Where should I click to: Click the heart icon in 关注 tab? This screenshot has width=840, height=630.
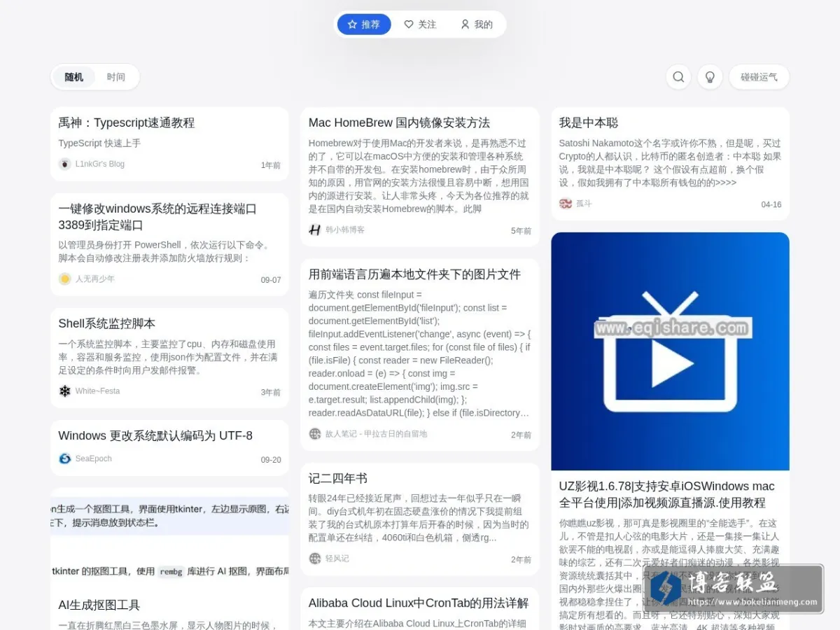tap(409, 24)
